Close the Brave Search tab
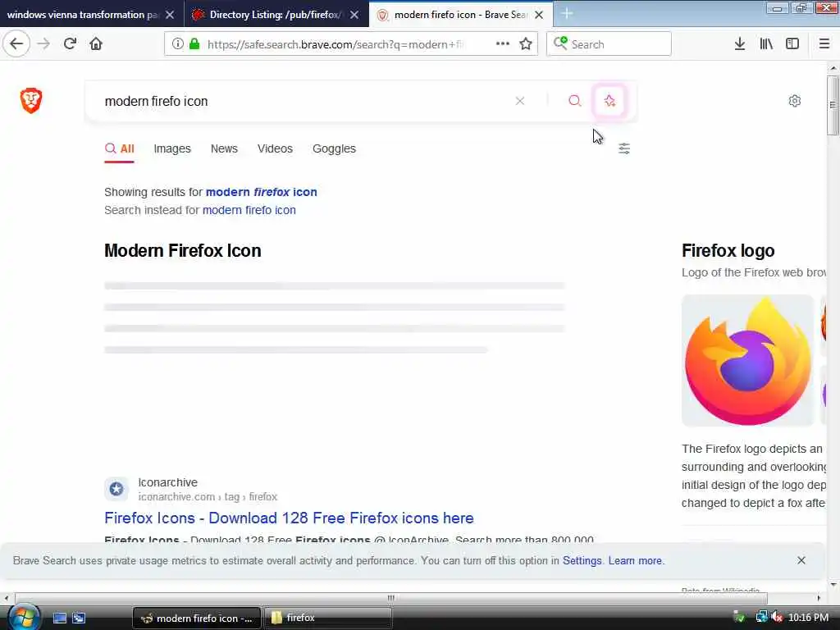The image size is (840, 630). [x=539, y=15]
